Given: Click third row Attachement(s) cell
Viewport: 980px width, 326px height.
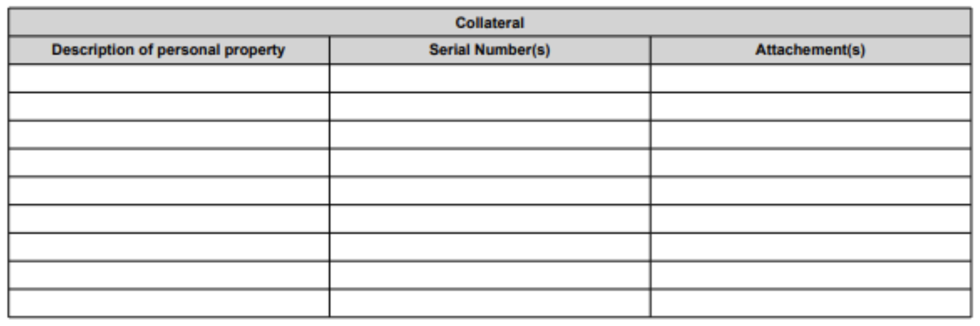Looking at the screenshot, I should coord(810,134).
